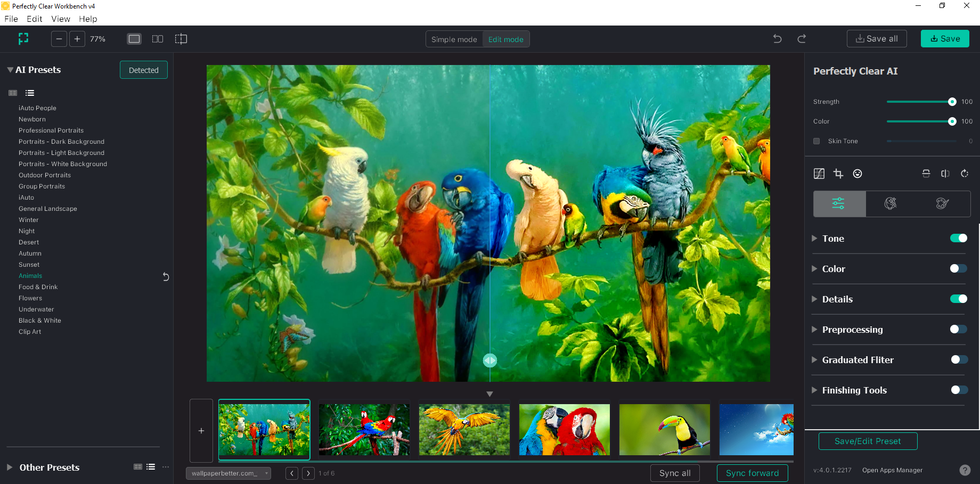Open the help question mark icon

(965, 470)
